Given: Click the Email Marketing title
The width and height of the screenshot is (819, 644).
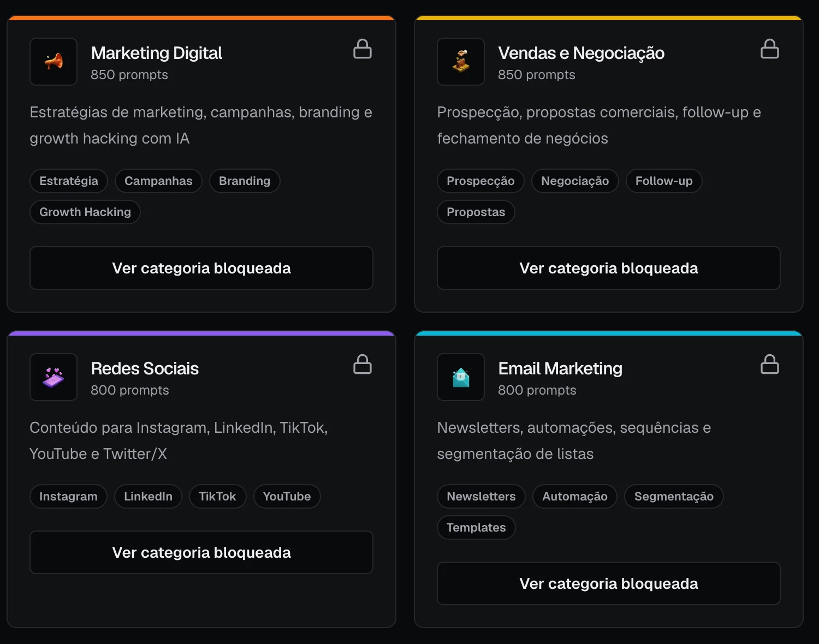Looking at the screenshot, I should coord(560,368).
